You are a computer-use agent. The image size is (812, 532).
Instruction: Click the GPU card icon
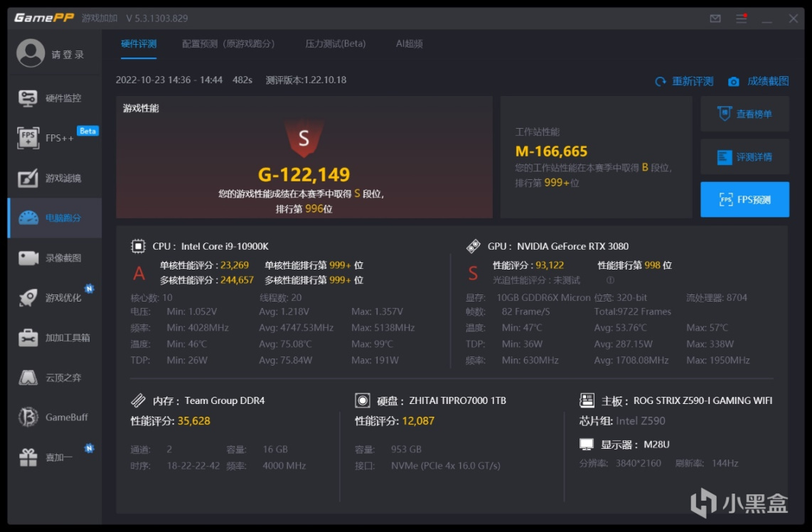point(474,246)
